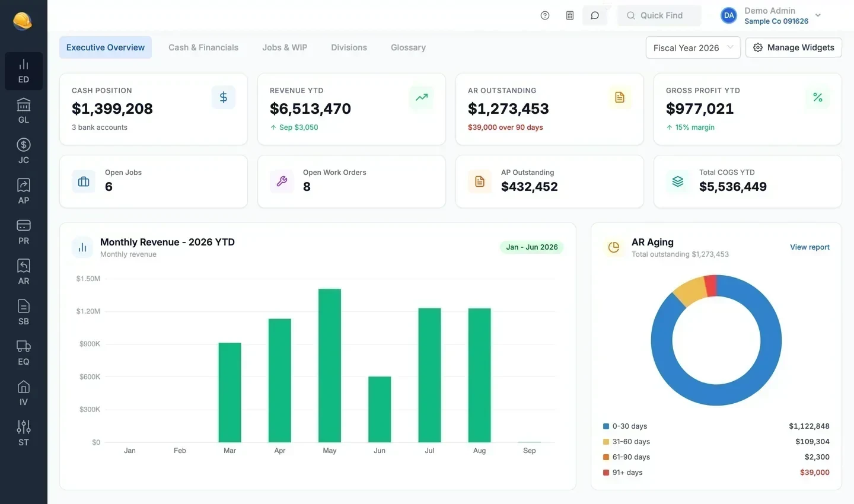
Task: Click the wrench icon for Work Orders
Action: 282,181
